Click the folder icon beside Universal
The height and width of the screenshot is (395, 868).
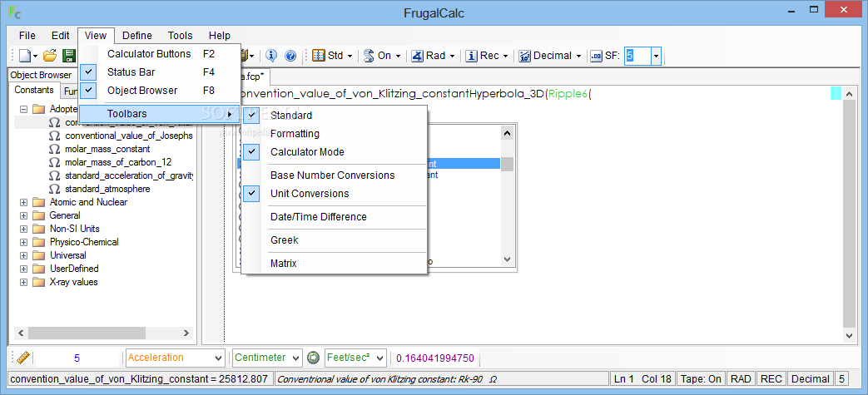[x=38, y=255]
